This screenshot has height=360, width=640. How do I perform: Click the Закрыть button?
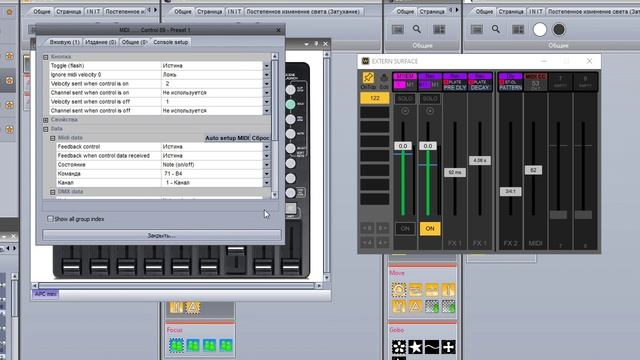point(162,236)
